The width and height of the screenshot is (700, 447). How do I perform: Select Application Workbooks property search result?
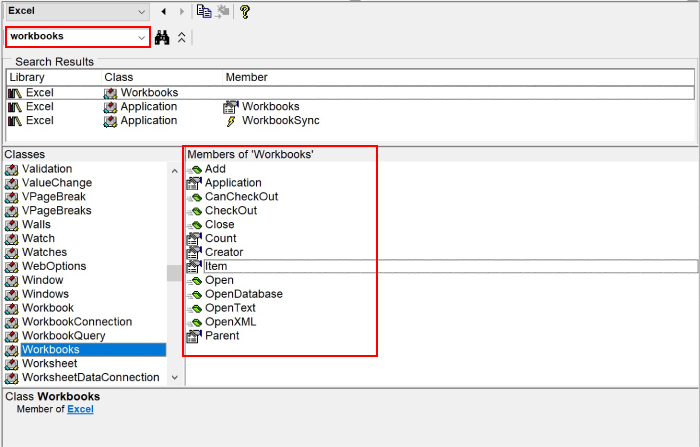[x=269, y=107]
